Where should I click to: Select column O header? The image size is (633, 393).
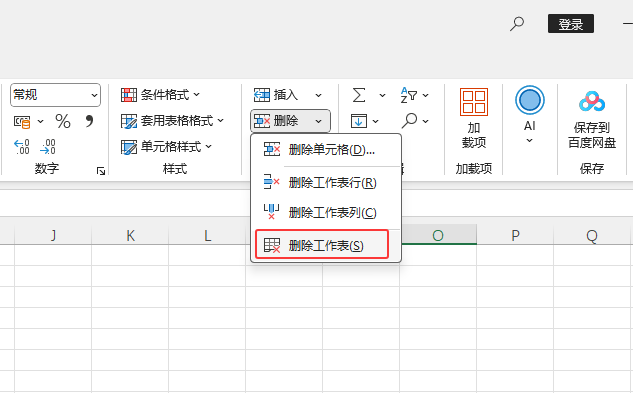(x=438, y=235)
